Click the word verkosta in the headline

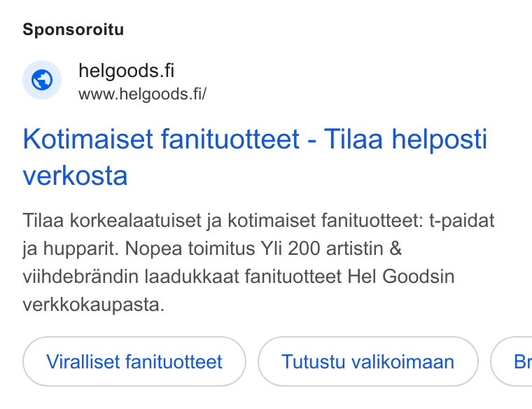(x=75, y=176)
